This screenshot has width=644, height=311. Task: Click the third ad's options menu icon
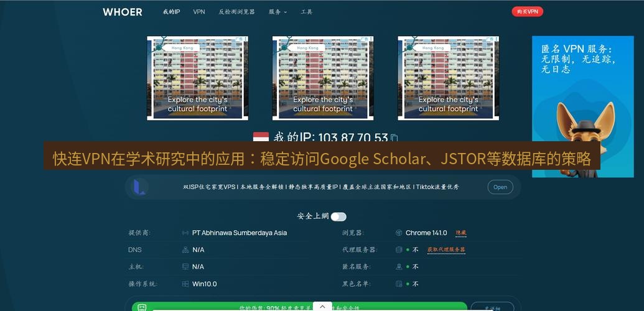[x=496, y=39]
